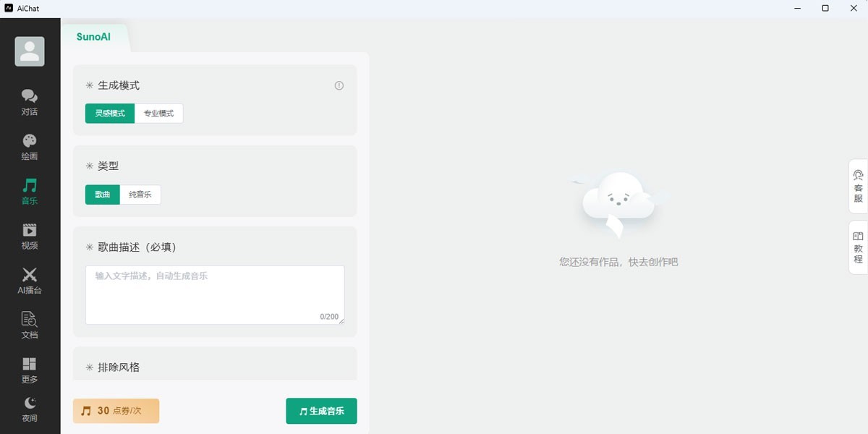Open the 绘画 painting section
The height and width of the screenshot is (434, 868).
30,147
